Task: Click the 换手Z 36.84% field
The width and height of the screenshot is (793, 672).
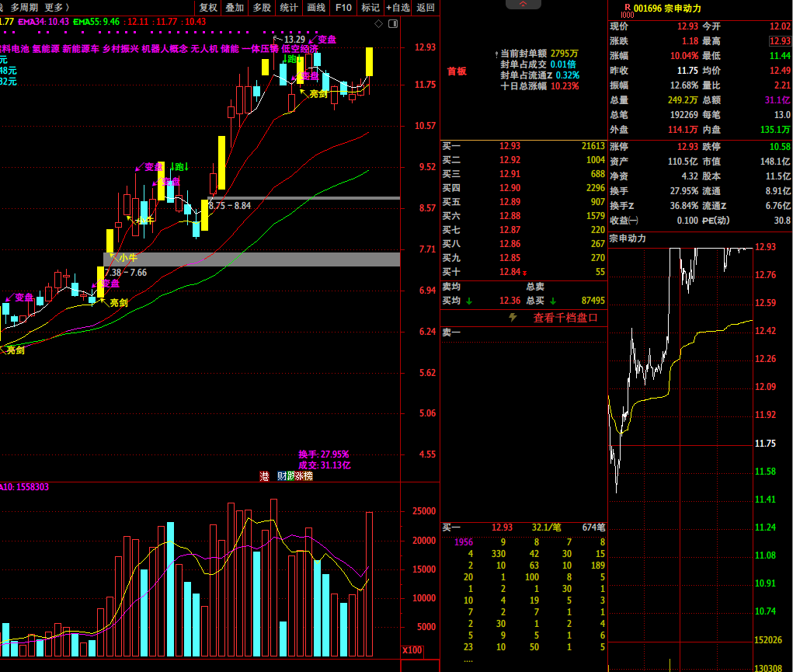Action: tap(654, 206)
